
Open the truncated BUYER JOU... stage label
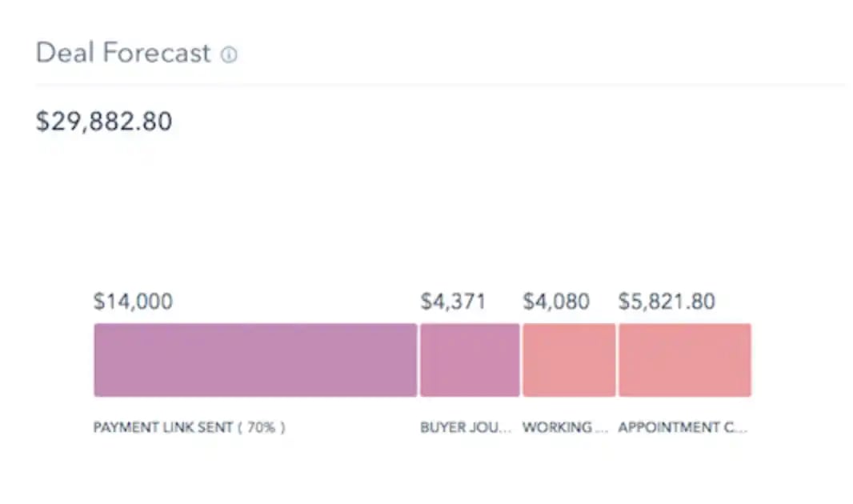tap(466, 427)
